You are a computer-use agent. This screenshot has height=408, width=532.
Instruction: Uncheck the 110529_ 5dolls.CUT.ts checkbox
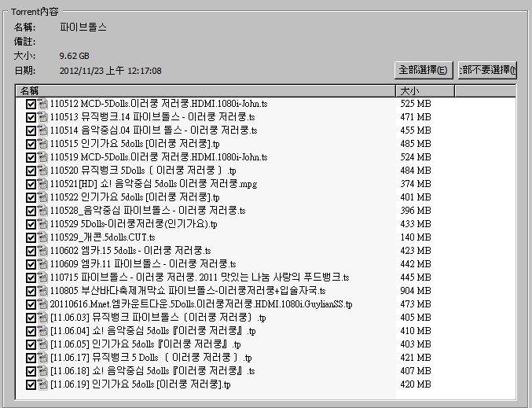point(31,237)
